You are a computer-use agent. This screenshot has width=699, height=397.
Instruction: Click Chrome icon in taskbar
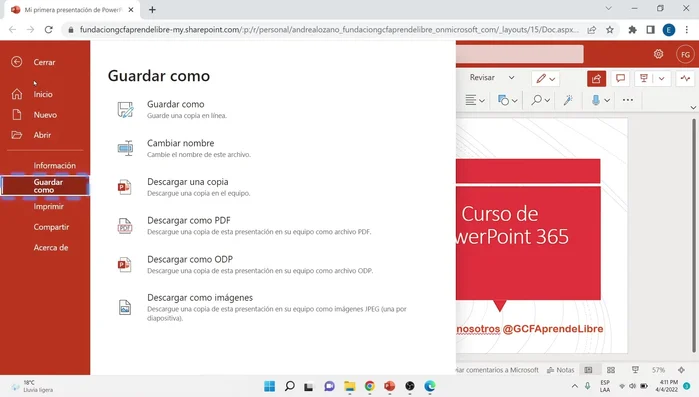370,386
